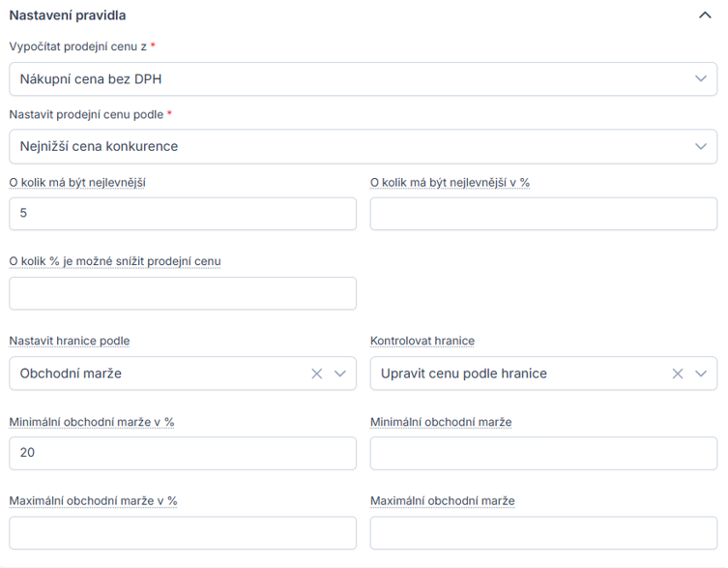Select the Minimální obchodní marže v % input
This screenshot has width=728, height=568.
pos(183,453)
